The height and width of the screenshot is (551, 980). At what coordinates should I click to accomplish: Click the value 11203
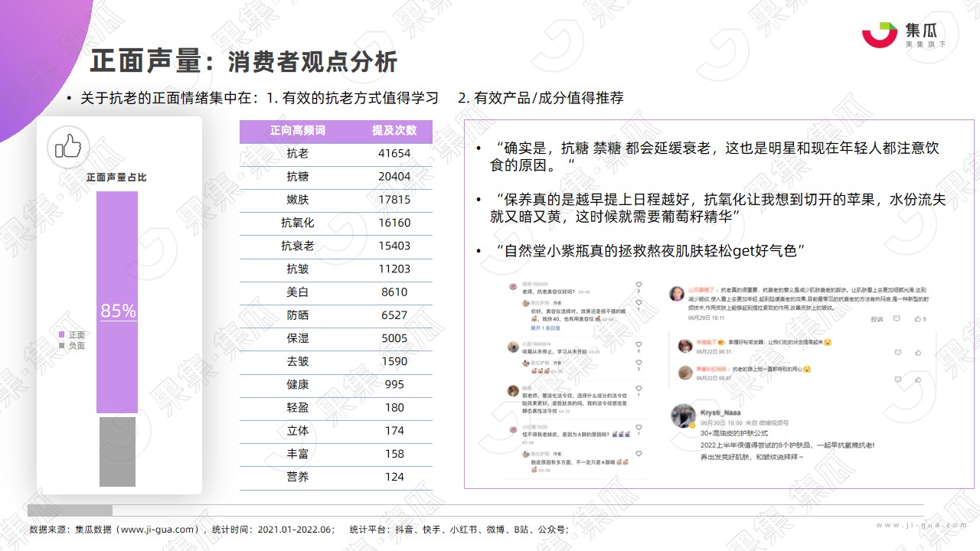point(394,269)
